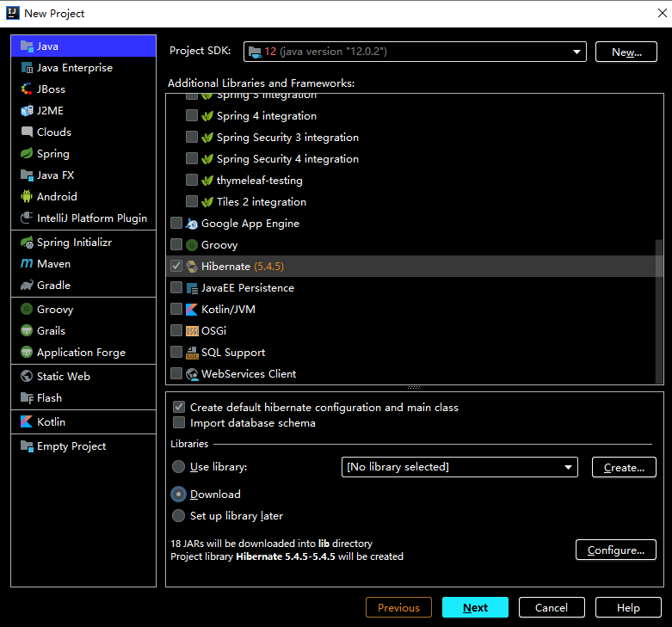Click the Kotlin/JVM framework icon

(x=192, y=310)
